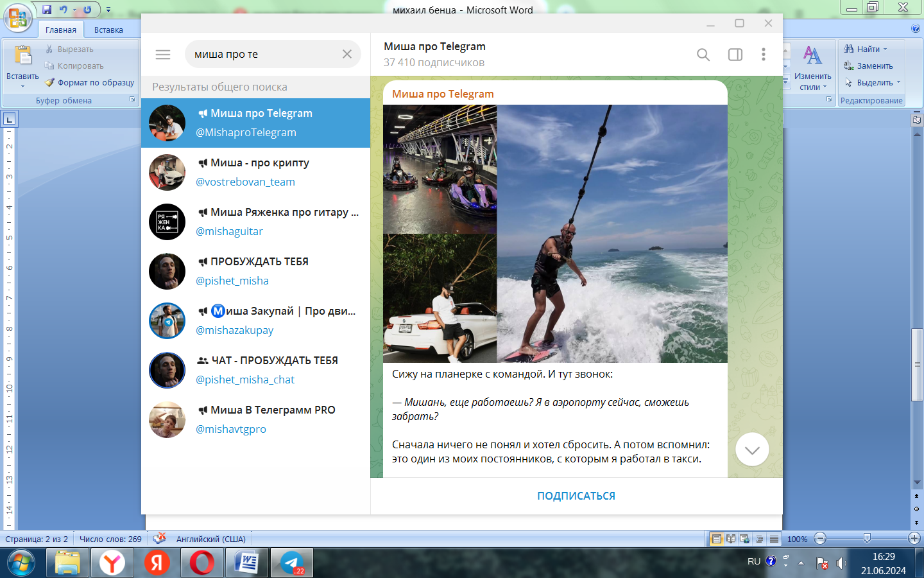This screenshot has height=578, width=924.
Task: Click Английский (США) language indicator
Action: tap(211, 539)
